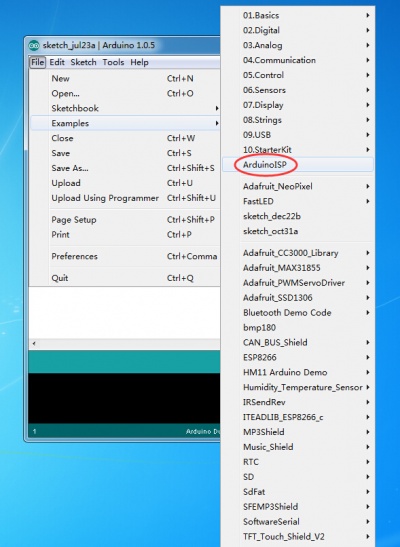Open the bmp180 example
Viewport: 400px width, 547px height.
click(x=298, y=328)
